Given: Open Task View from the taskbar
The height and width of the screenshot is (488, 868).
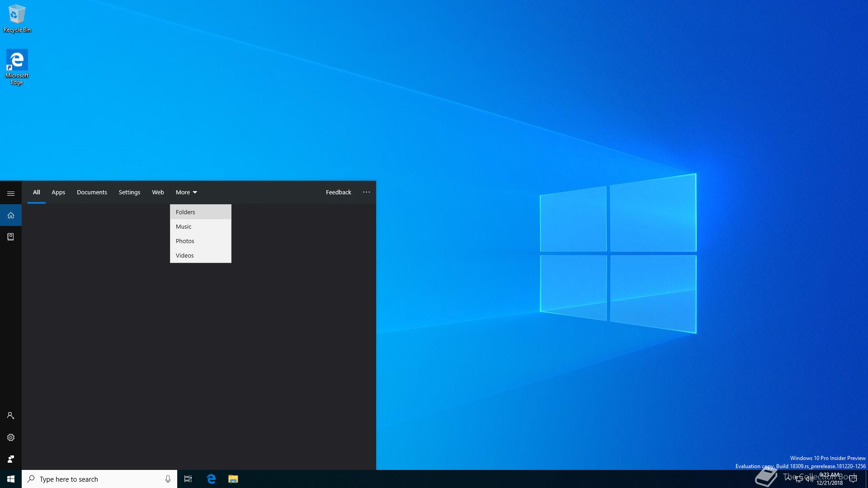Looking at the screenshot, I should coord(188,479).
